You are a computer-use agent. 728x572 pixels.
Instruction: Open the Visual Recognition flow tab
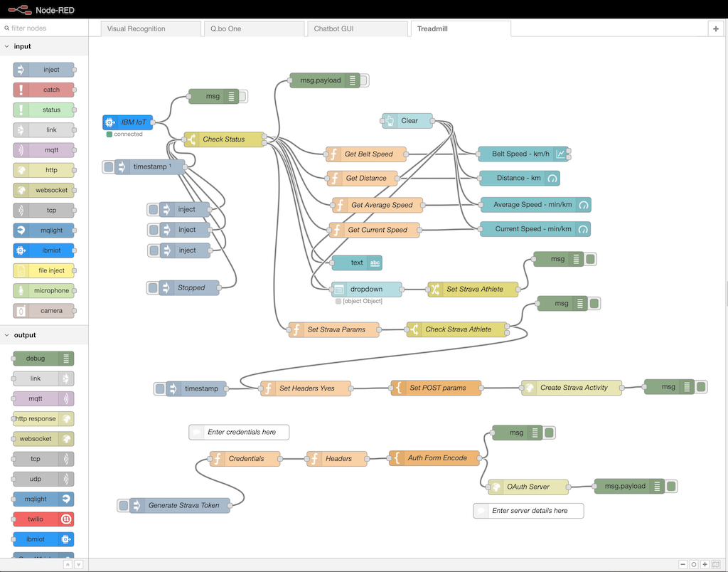151,28
